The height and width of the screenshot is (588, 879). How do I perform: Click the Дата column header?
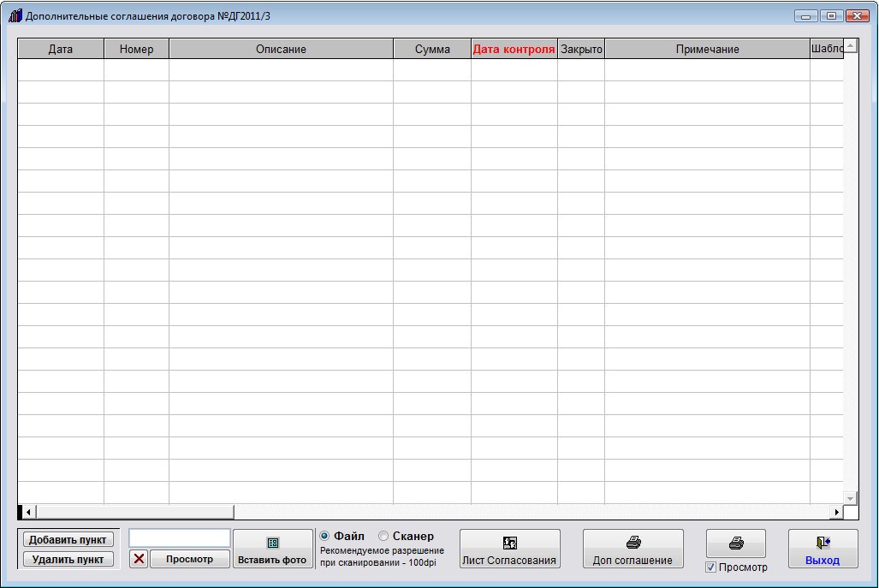(61, 49)
